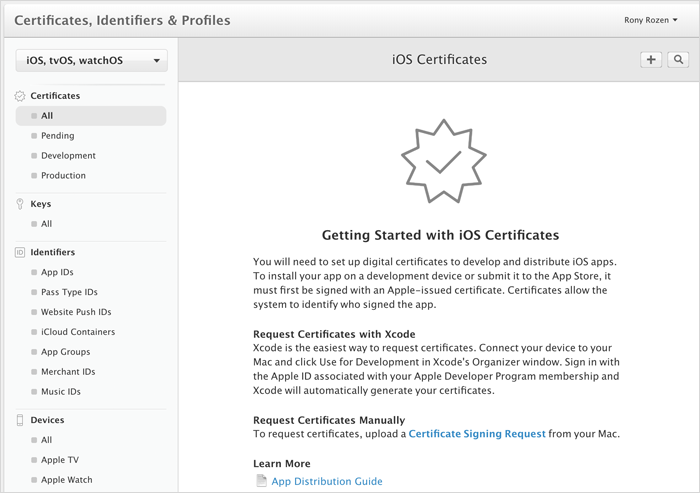
Task: Open the Rony Rozen account menu
Action: pyautogui.click(x=650, y=20)
